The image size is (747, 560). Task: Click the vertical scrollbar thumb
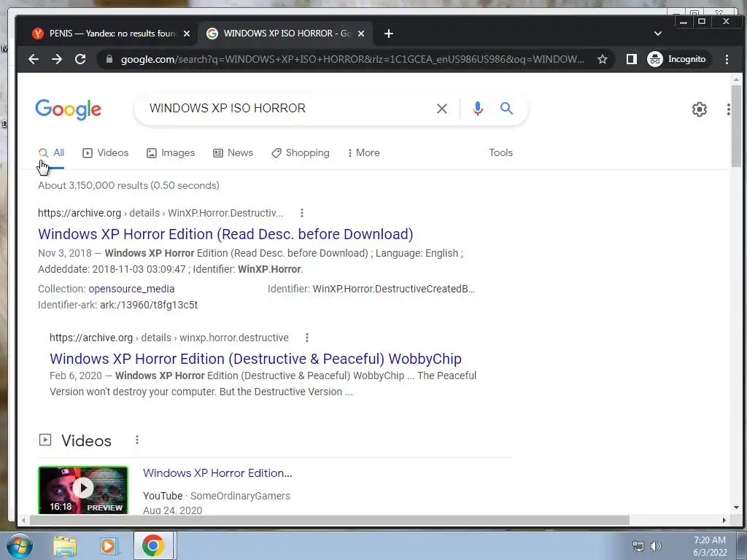[737, 127]
